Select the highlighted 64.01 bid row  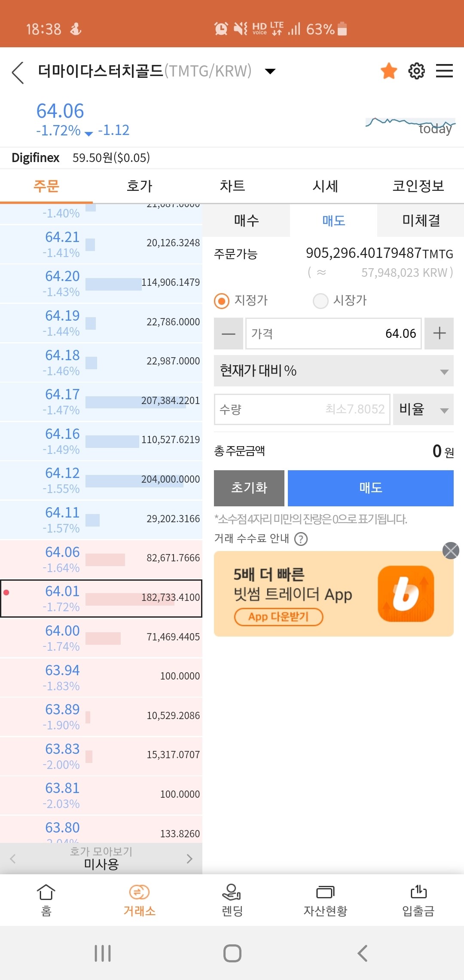101,598
